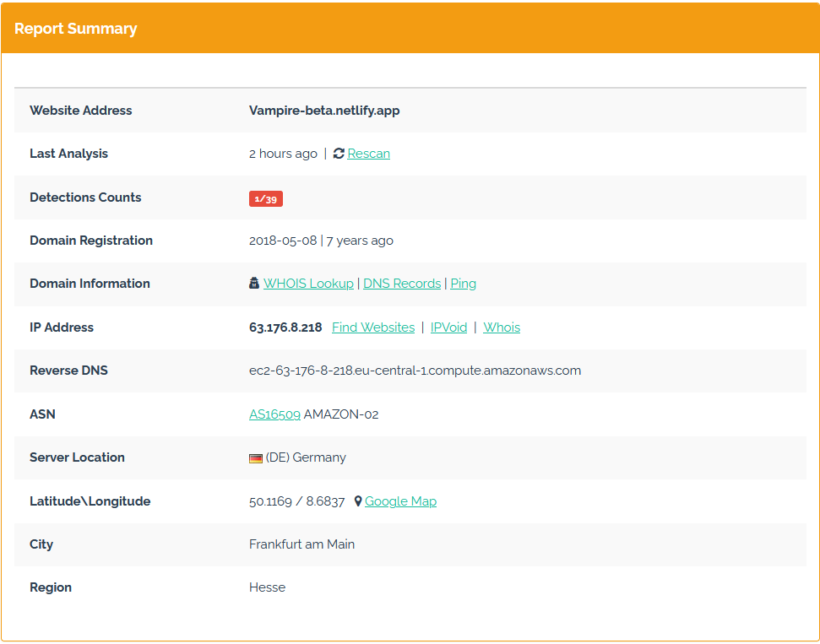Click the 'IP Address' row label
Image resolution: width=820 pixels, height=644 pixels.
62,327
